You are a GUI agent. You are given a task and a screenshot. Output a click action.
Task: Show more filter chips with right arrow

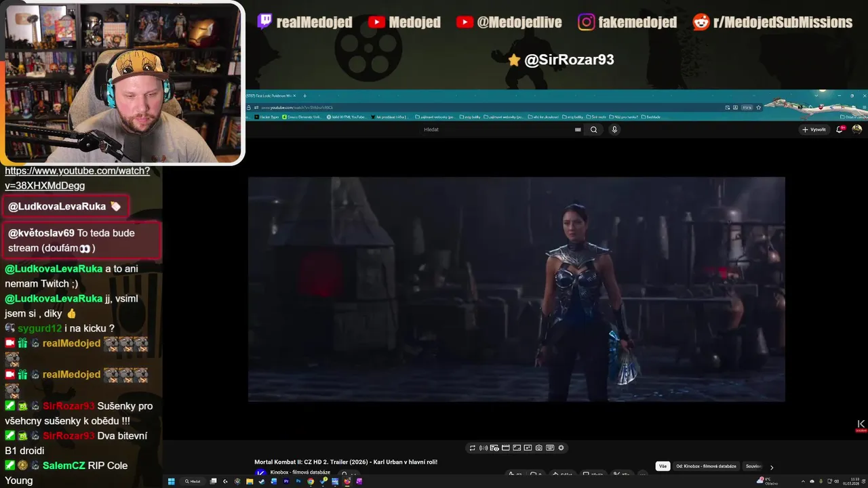tap(772, 467)
